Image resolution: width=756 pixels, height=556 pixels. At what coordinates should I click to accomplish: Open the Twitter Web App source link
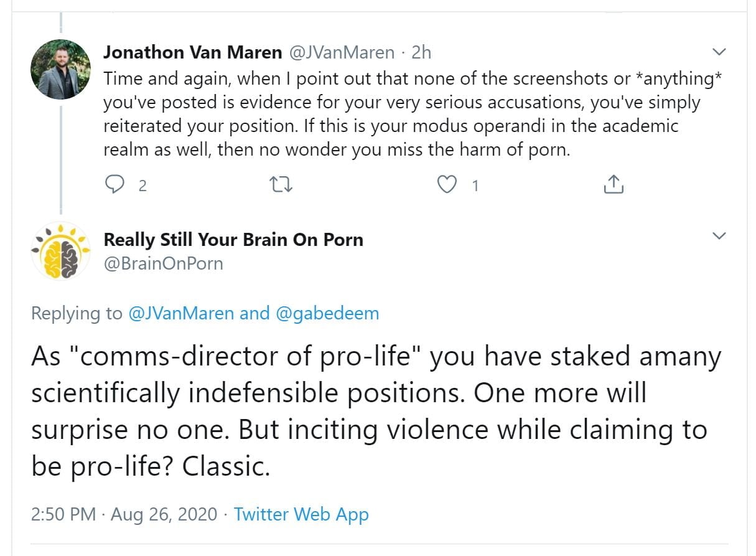301,515
